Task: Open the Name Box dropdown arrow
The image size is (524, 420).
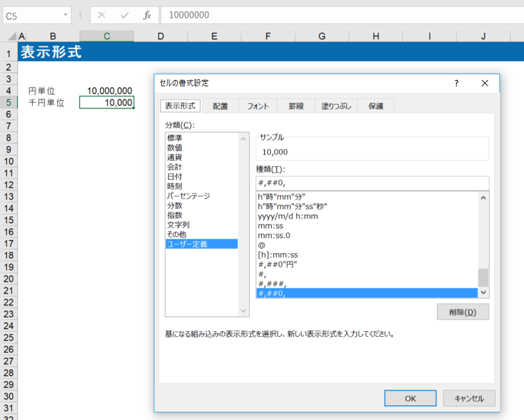Action: 66,15
